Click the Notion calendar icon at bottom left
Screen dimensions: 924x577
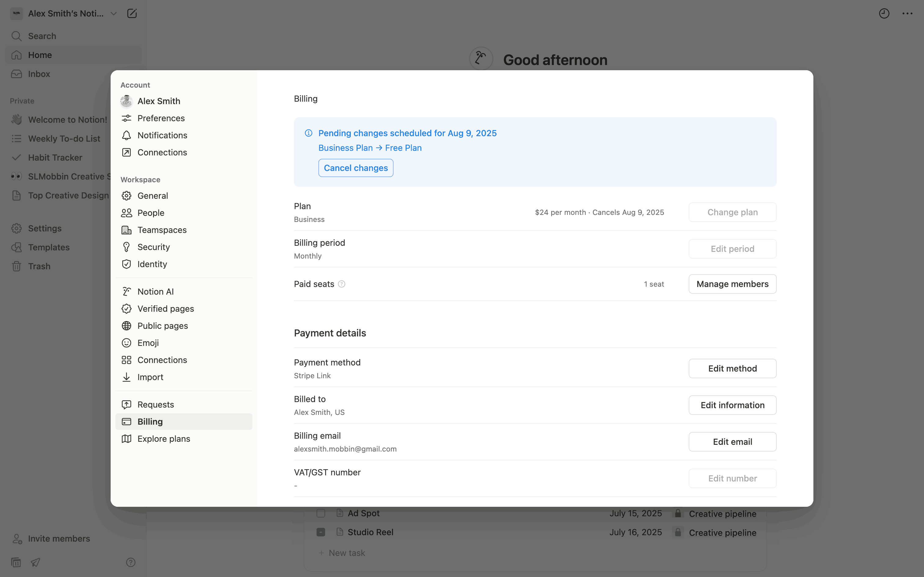[16, 562]
